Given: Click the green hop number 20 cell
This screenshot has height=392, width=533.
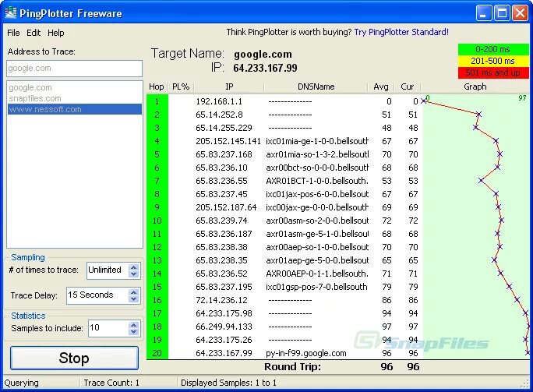Looking at the screenshot, I should [x=157, y=353].
